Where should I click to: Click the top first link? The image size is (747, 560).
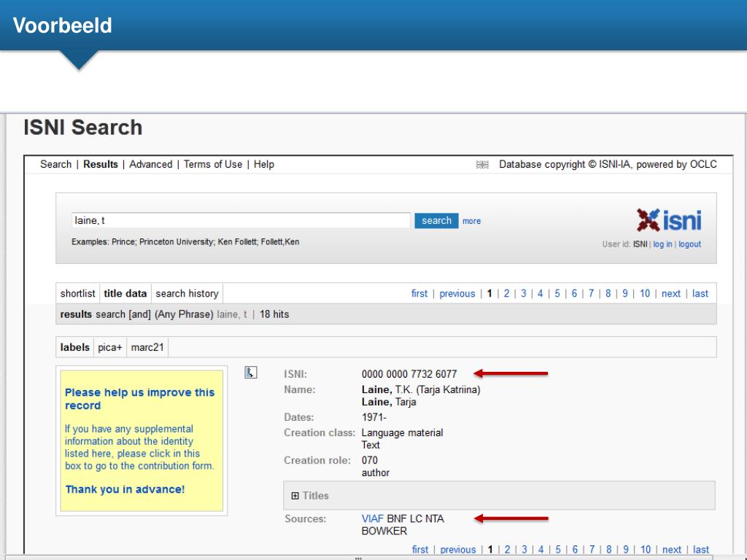pos(419,293)
